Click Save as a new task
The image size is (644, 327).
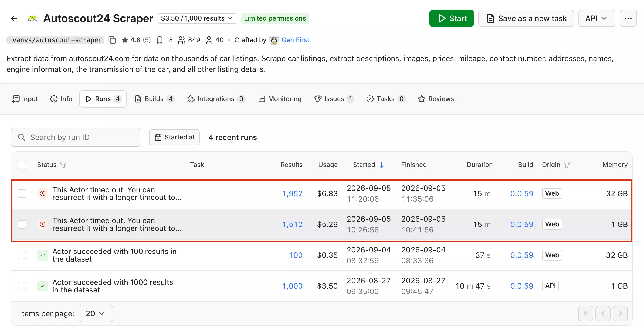pyautogui.click(x=526, y=18)
